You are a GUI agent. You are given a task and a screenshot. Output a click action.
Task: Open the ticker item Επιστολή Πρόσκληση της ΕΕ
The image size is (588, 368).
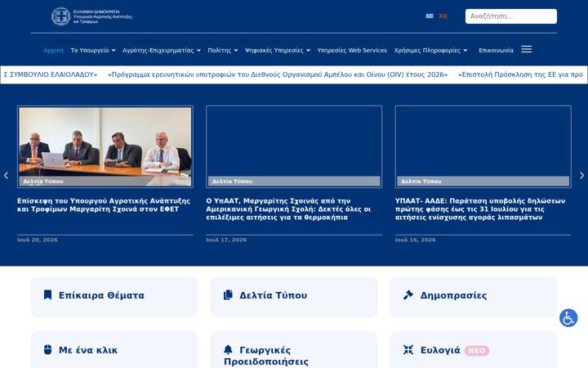520,74
